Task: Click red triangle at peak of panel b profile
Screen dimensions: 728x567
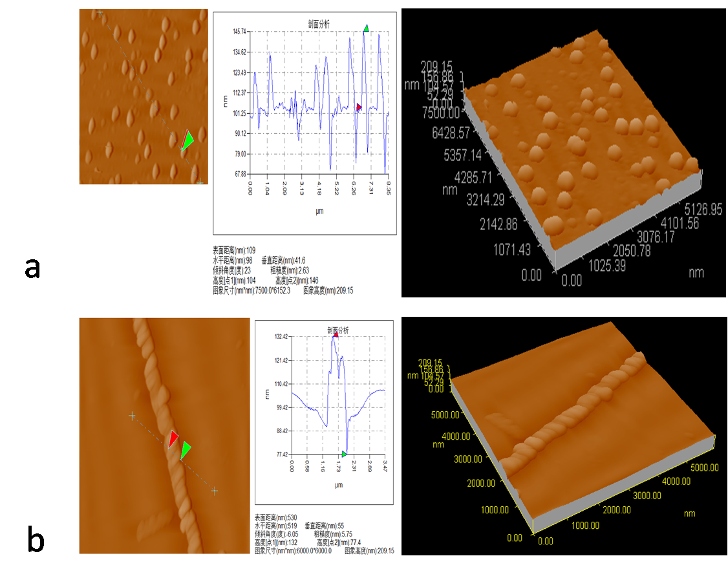Action: click(336, 334)
